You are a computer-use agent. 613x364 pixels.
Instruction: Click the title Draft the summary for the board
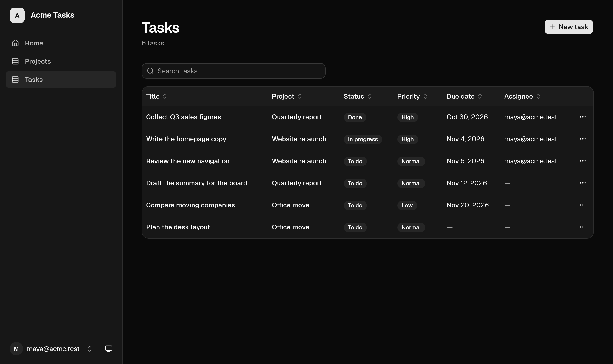tap(197, 183)
